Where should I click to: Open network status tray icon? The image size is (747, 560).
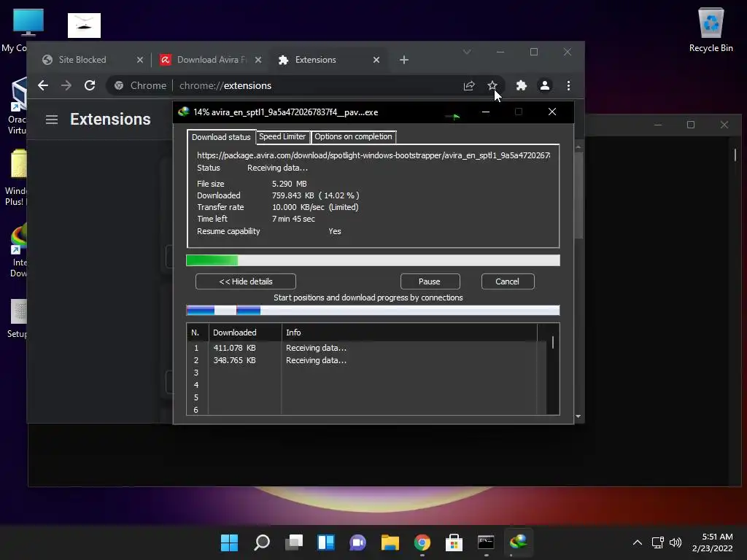point(657,542)
